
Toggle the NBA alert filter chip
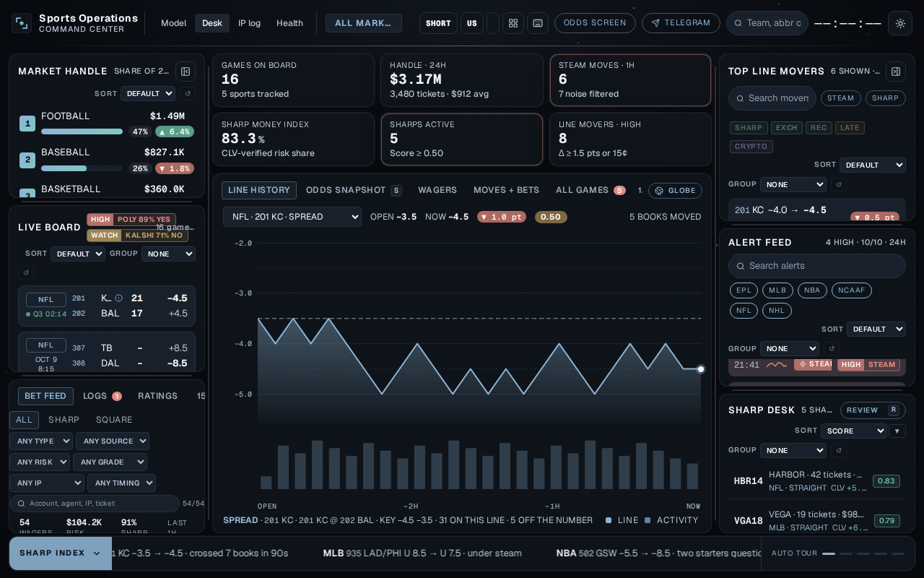coord(812,290)
